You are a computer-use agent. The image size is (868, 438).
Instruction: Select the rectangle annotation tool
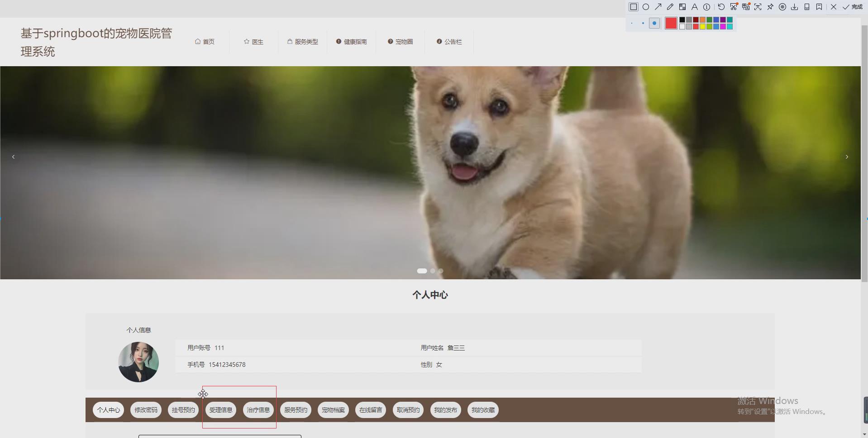pos(633,7)
